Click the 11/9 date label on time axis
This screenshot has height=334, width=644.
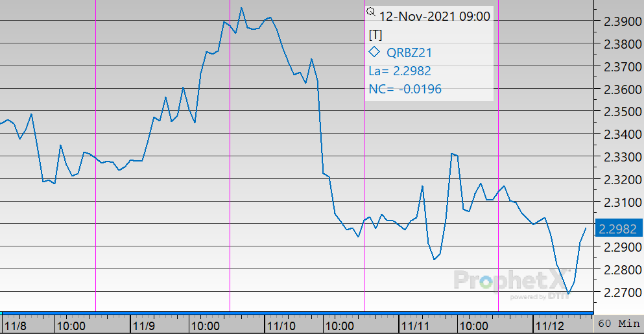point(143,324)
